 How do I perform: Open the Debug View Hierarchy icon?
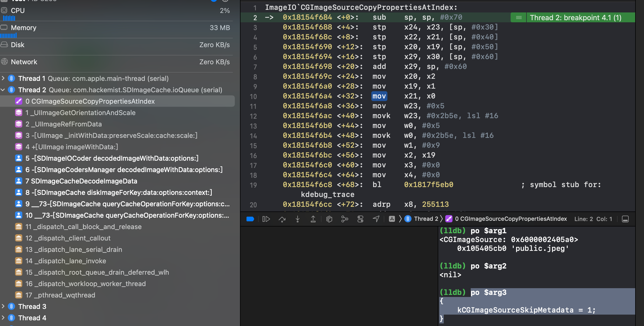pos(329,219)
